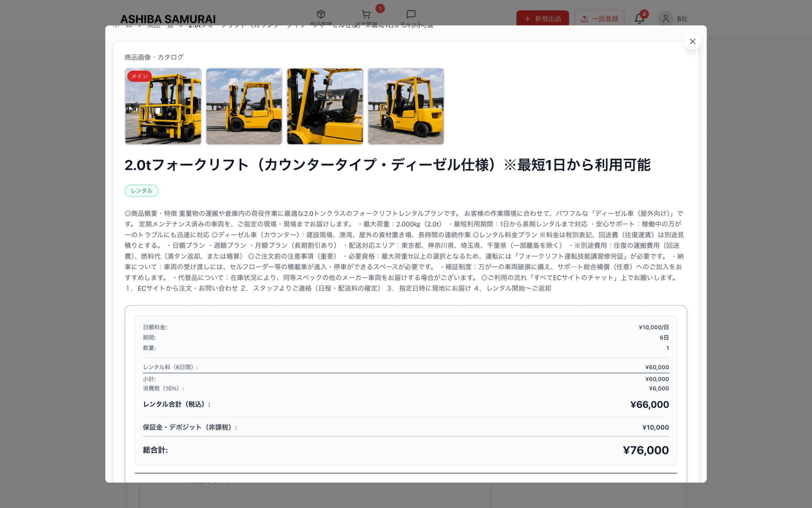812x508 pixels.
Task: Open the chat speech-bubble icon
Action: (411, 14)
